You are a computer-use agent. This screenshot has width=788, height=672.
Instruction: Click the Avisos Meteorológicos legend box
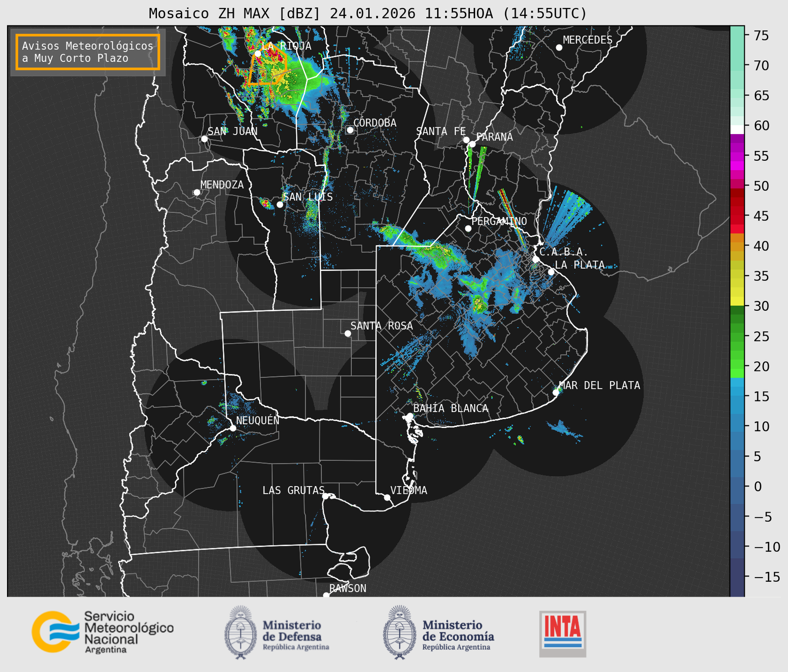pos(88,52)
